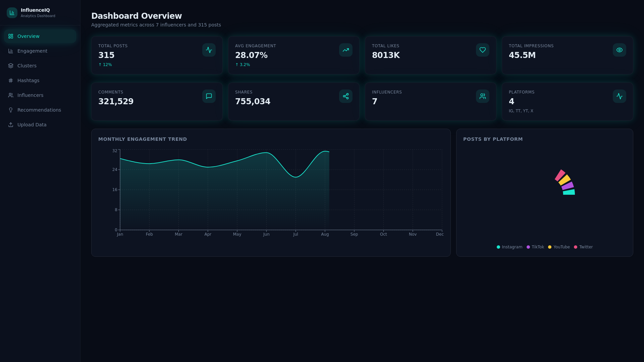The width and height of the screenshot is (644, 362).
Task: Click the 45.5M total impressions value
Action: [x=522, y=55]
